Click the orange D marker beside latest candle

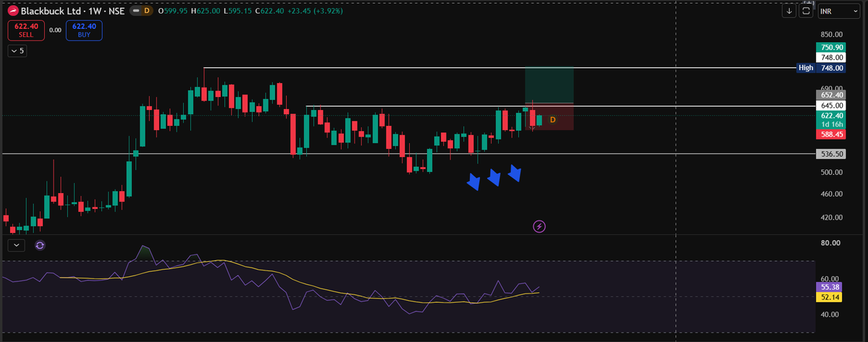[552, 119]
